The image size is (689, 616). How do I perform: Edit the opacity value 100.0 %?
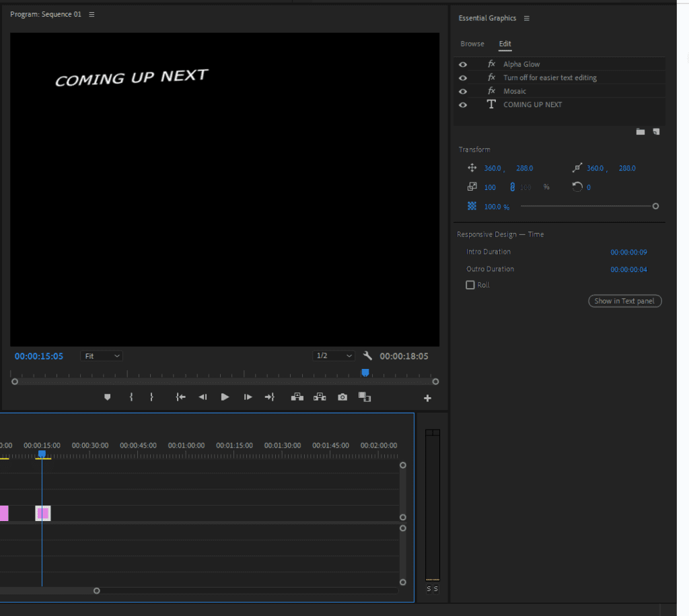click(x=497, y=207)
